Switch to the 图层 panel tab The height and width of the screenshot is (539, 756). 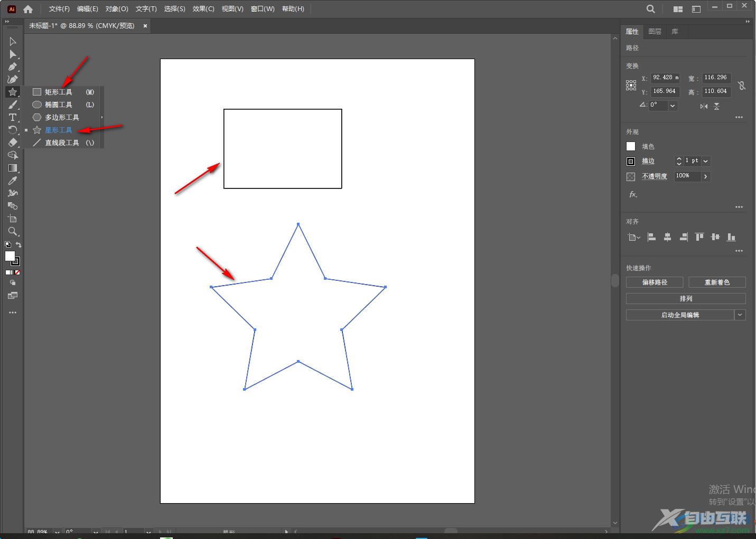click(x=655, y=32)
